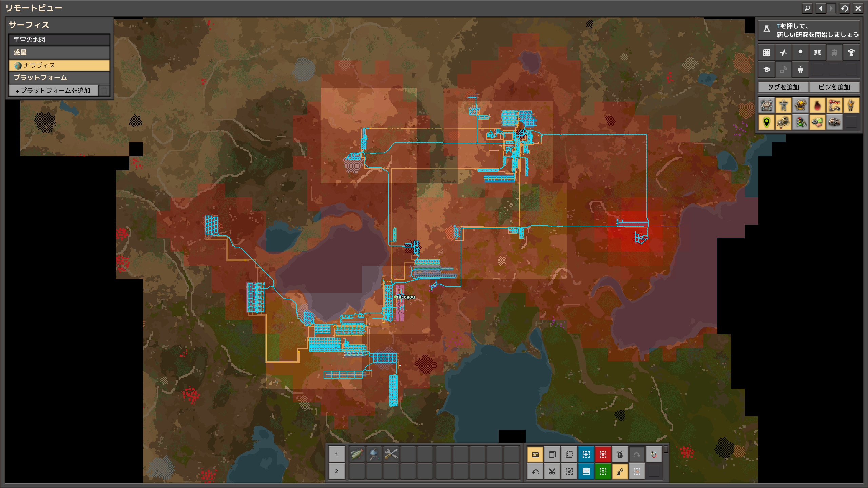Viewport: 868px width, 488px height.
Task: Toggle pipelines overlay (pipe icon)
Action: [834, 122]
